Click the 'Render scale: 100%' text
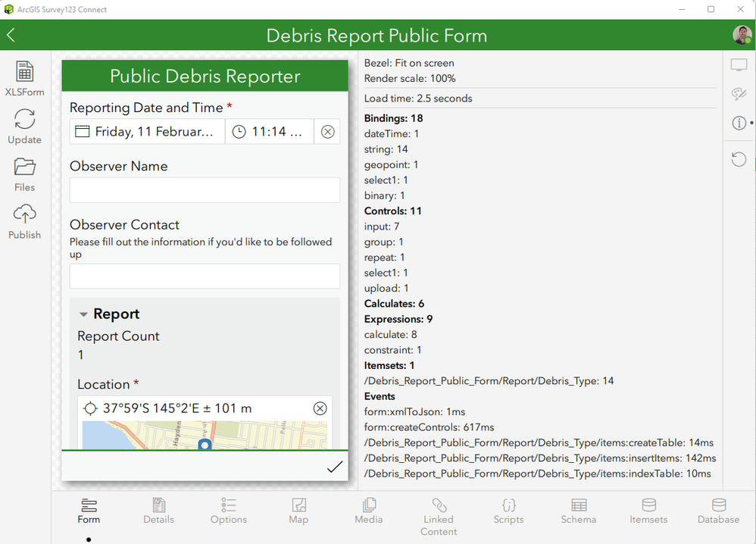756x544 pixels. pyautogui.click(x=410, y=78)
